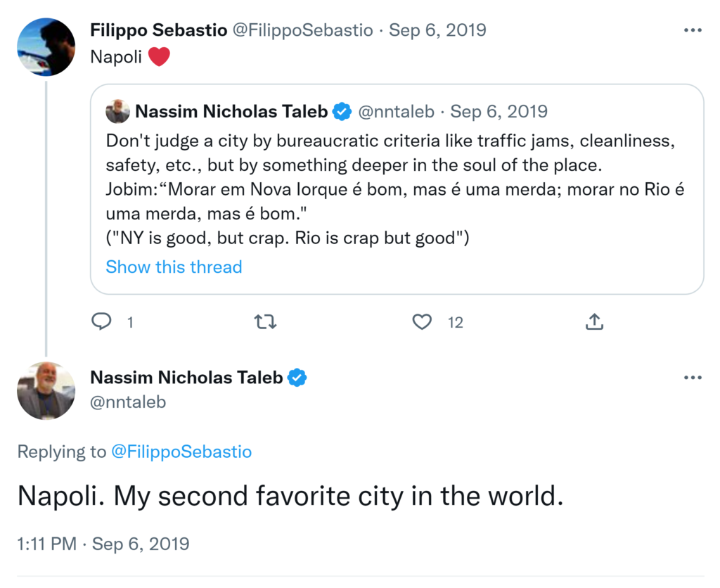Open Nassim Taleb's large profile picture
The image size is (720, 588).
[46, 391]
